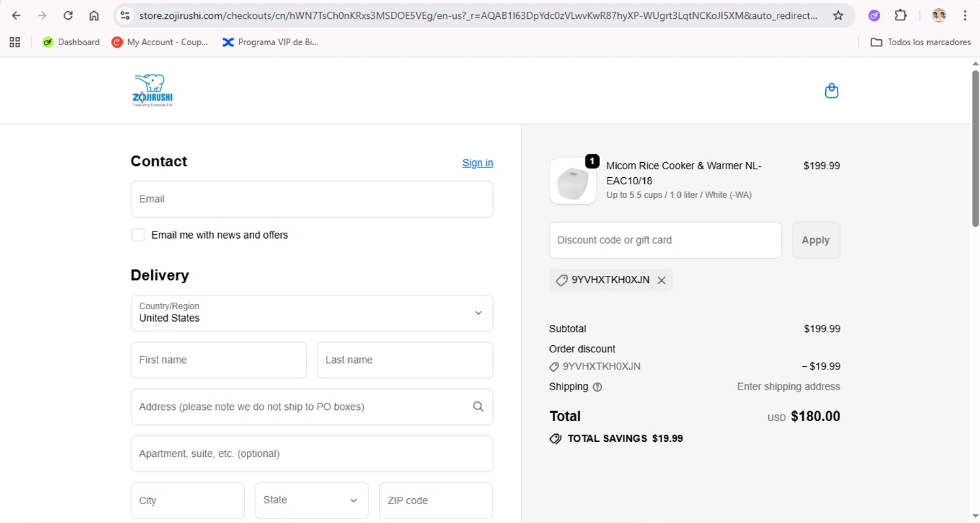Click the browser forward arrow
Screen dimensions: 980x523
point(42,16)
